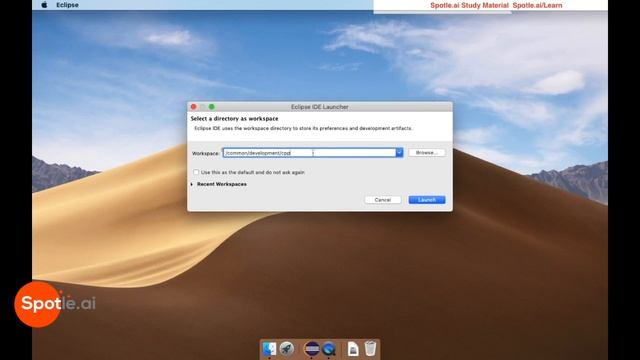
Task: Click the Eclipse icon in the Dock
Action: click(312, 349)
